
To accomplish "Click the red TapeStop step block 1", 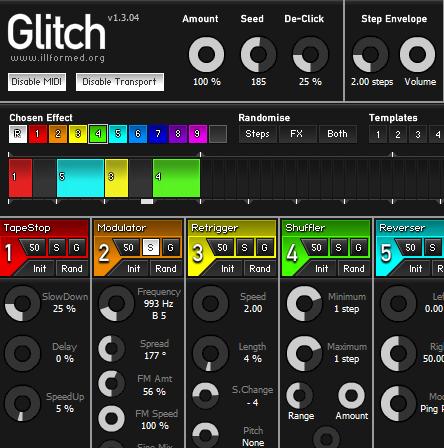I will (20, 178).
